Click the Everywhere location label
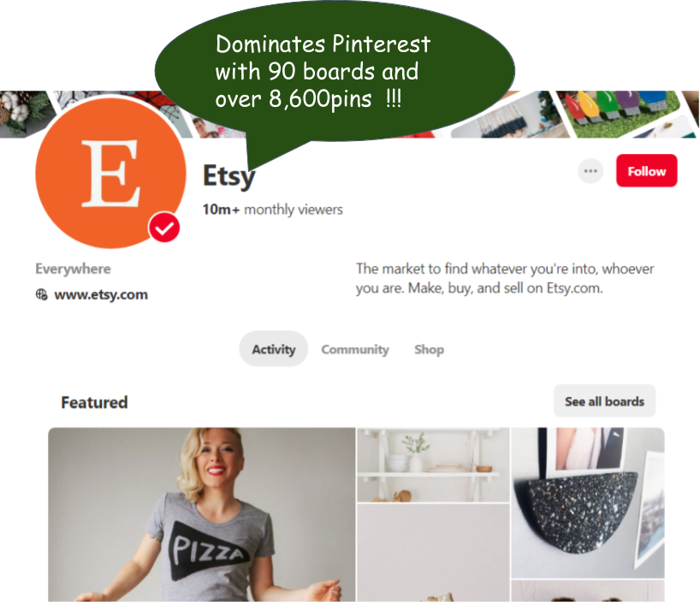 [74, 269]
